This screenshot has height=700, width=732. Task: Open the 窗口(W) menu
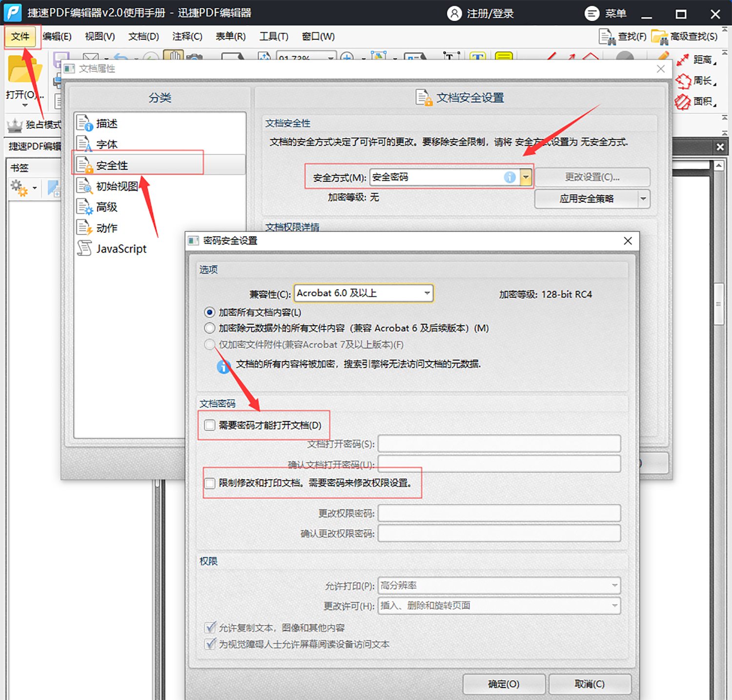point(318,37)
